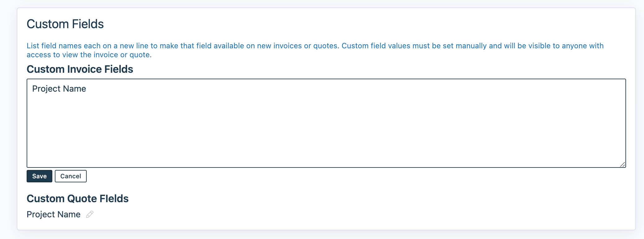Screen dimensions: 644x239
Task: Click Save to store the Project Name field
Action: pos(39,176)
